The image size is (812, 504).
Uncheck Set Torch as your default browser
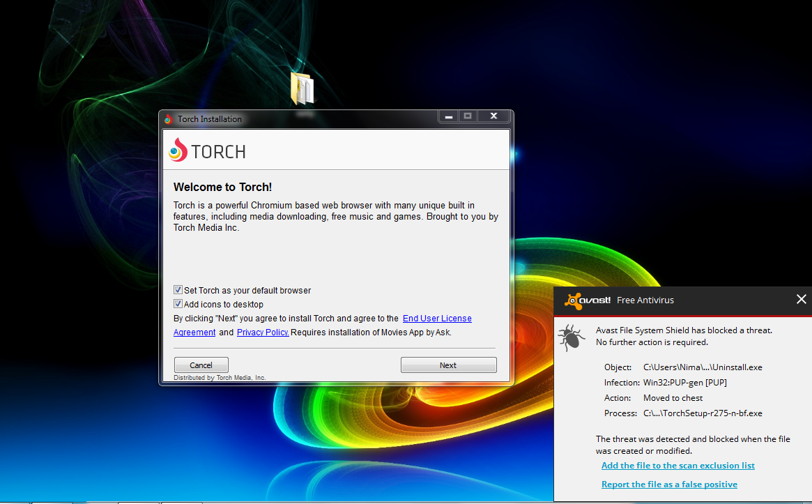click(x=178, y=290)
